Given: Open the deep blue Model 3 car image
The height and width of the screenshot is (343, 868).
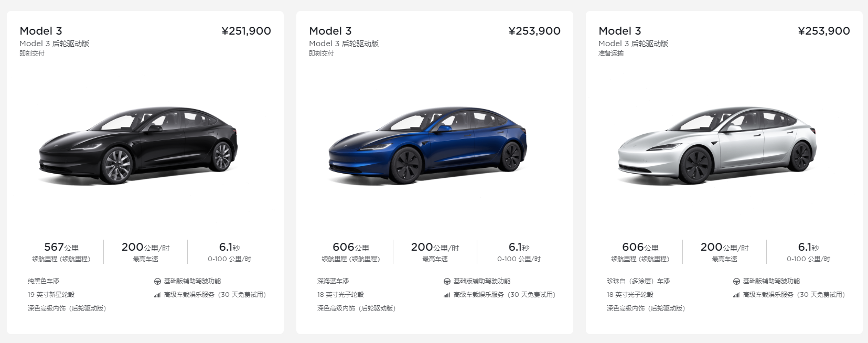Looking at the screenshot, I should [x=427, y=145].
